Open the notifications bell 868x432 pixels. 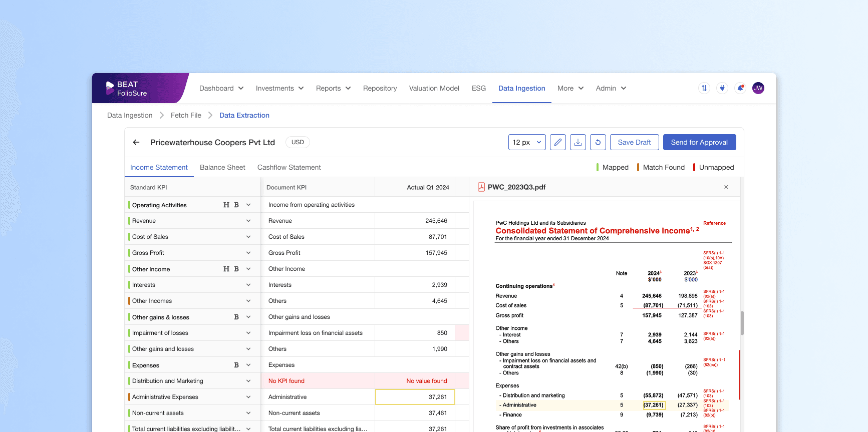pos(740,88)
